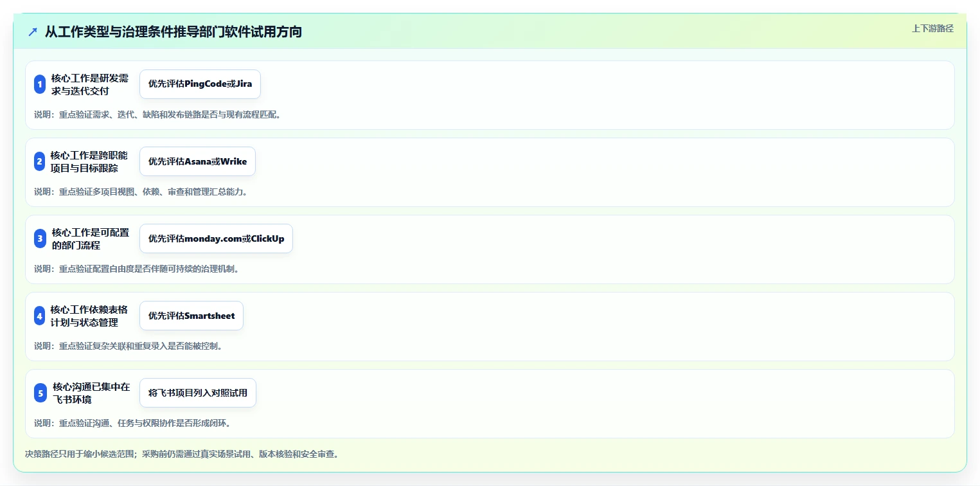This screenshot has height=486, width=980.
Task: Click the number 5 step badge
Action: (x=40, y=393)
